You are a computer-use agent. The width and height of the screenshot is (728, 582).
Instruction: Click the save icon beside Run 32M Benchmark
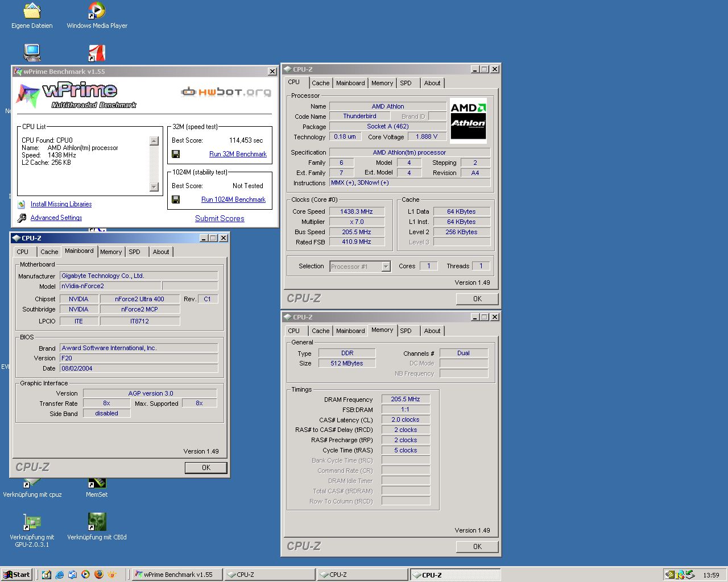tap(176, 154)
